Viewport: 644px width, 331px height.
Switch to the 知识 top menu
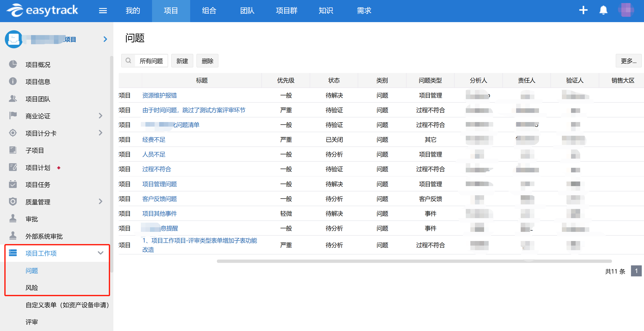pyautogui.click(x=326, y=11)
